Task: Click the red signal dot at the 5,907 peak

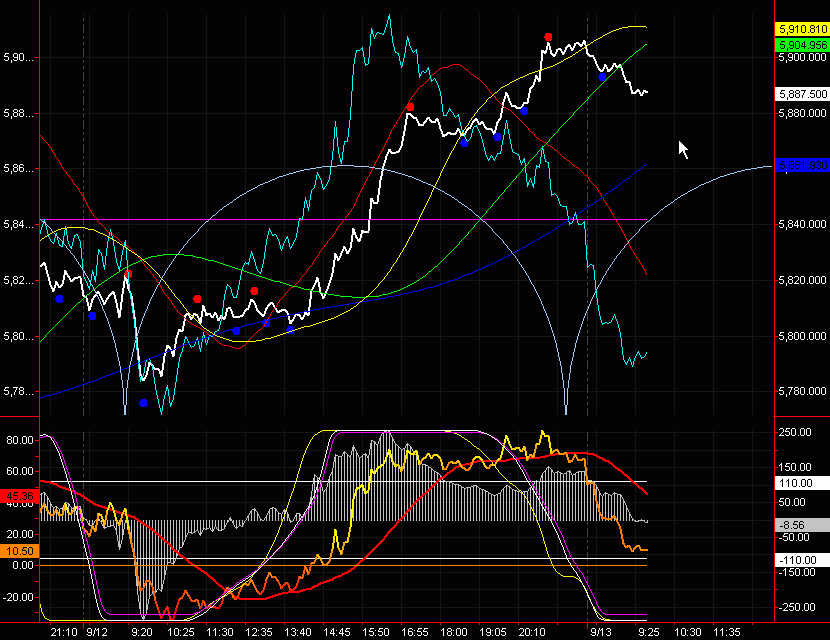Action: pos(548,37)
